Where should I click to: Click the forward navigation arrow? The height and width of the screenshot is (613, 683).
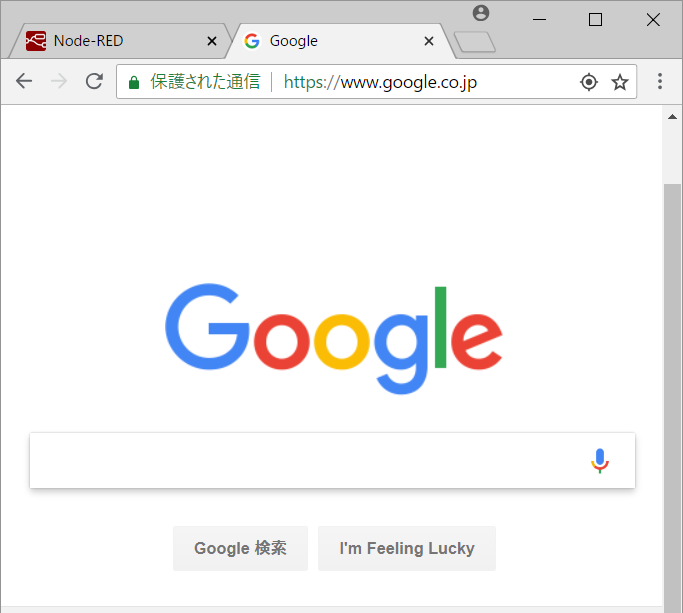(x=59, y=81)
